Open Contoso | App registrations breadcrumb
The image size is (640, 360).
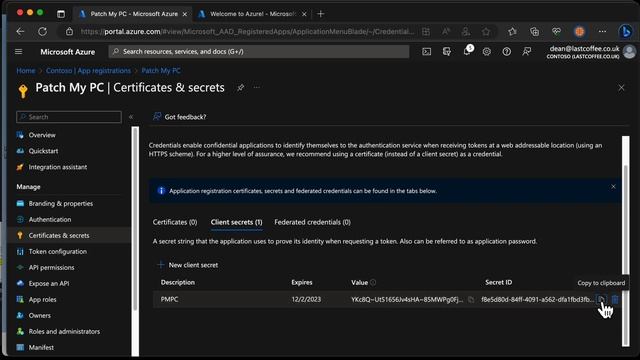(88, 71)
